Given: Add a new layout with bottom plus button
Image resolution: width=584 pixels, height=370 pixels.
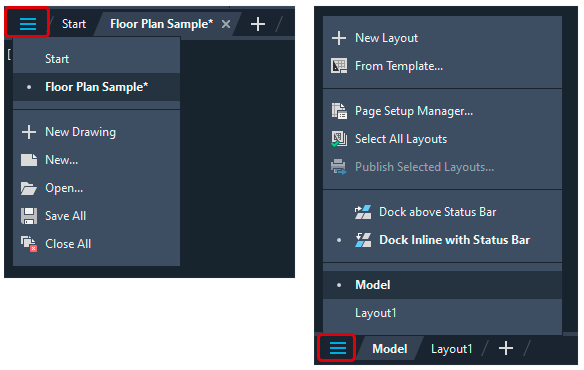Looking at the screenshot, I should point(506,348).
